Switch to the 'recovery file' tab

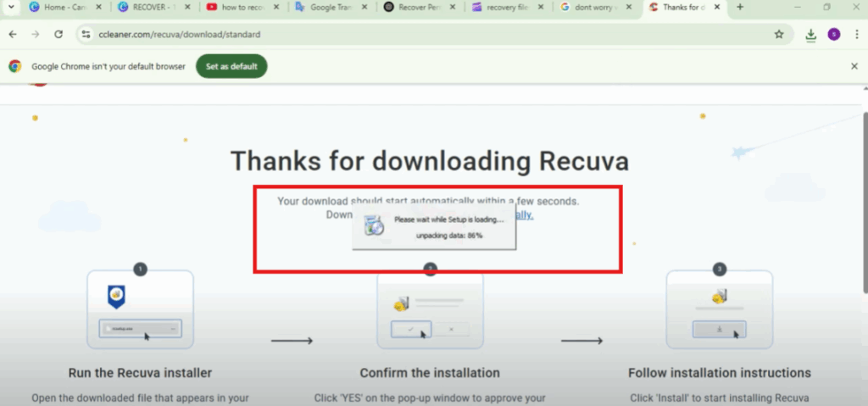point(509,8)
